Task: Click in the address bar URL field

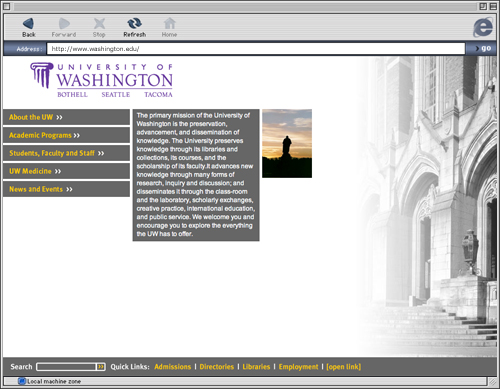Action: 256,49
